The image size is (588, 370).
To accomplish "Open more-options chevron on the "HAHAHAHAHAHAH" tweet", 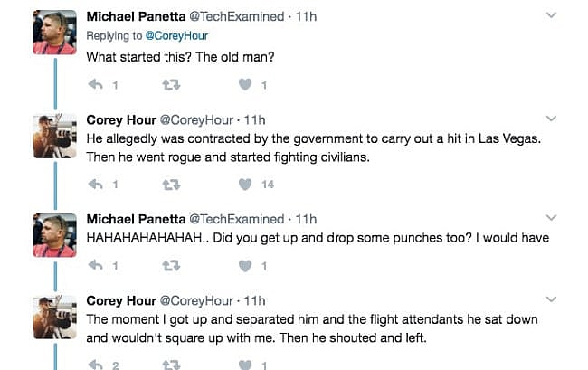I will pyautogui.click(x=552, y=218).
